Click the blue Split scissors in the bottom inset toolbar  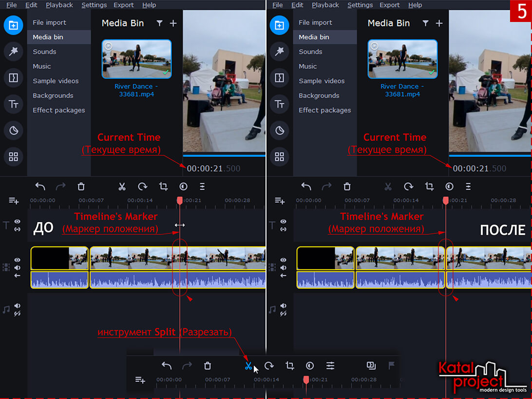point(248,366)
